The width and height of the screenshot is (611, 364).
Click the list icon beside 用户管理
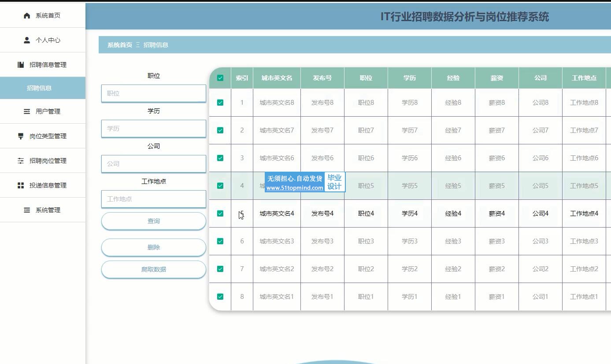pyautogui.click(x=27, y=111)
